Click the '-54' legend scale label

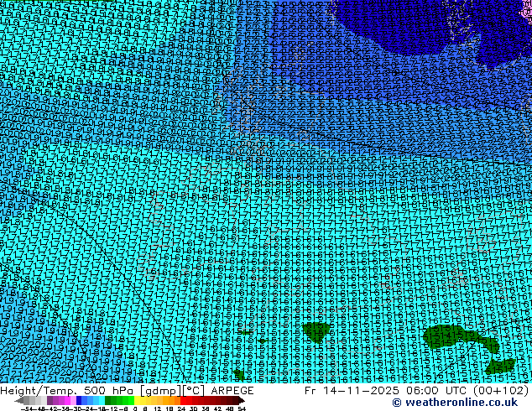tap(27, 409)
